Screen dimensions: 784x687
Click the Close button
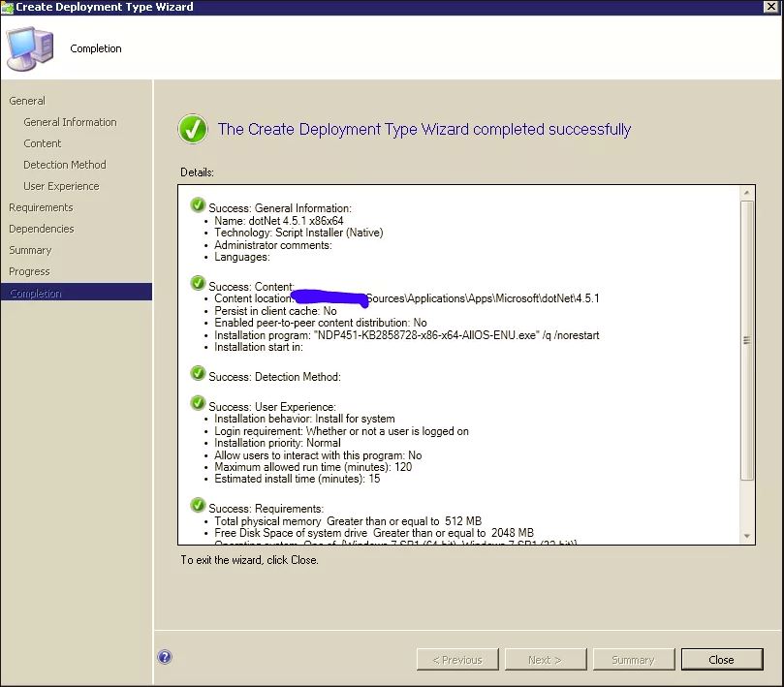722,660
